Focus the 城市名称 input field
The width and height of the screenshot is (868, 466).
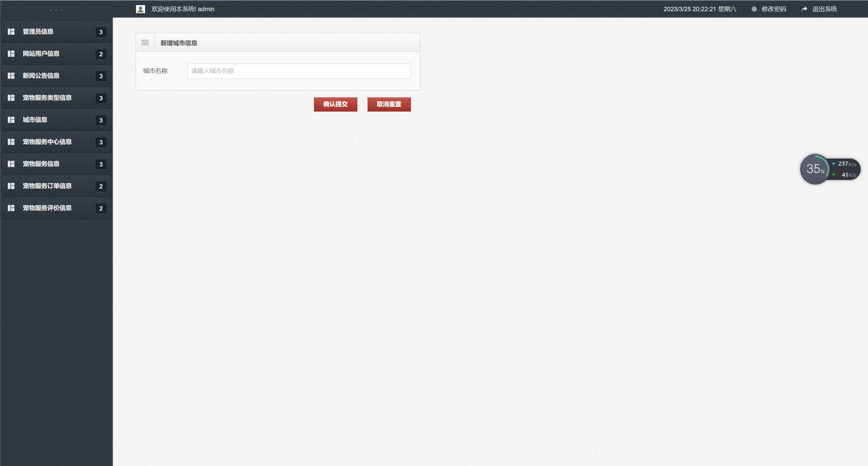tap(299, 71)
